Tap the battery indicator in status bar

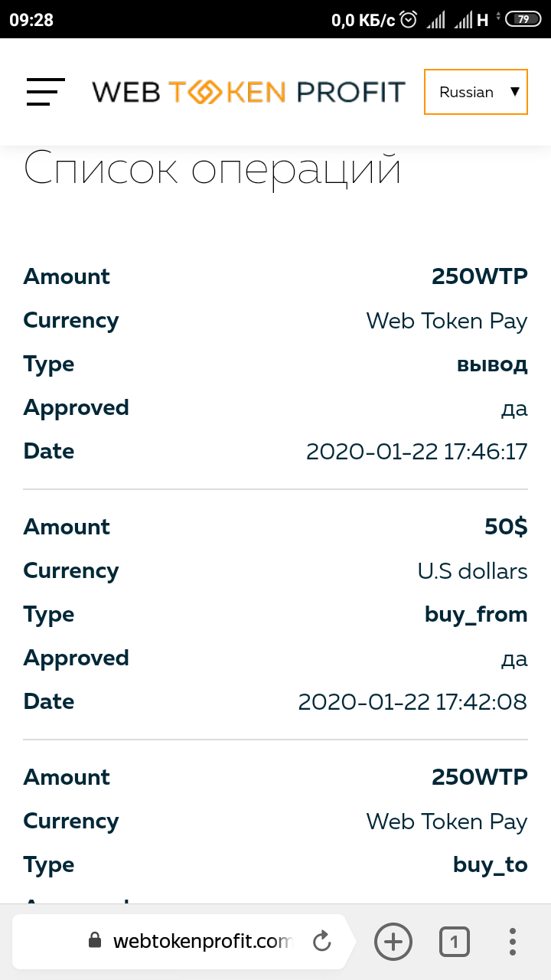pos(523,19)
